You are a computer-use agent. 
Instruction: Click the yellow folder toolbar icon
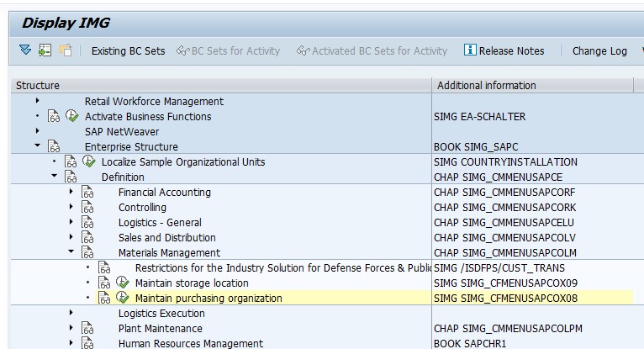click(66, 50)
